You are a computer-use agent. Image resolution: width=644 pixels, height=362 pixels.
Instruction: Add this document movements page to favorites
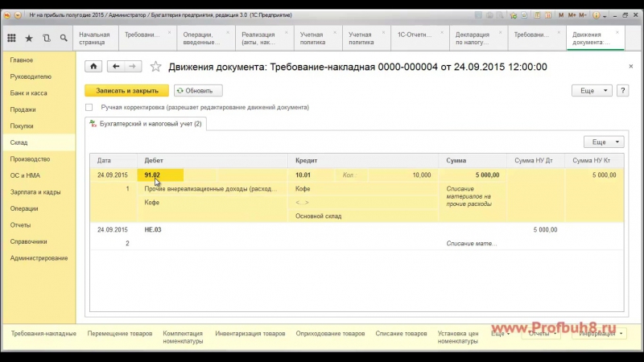pyautogui.click(x=155, y=67)
